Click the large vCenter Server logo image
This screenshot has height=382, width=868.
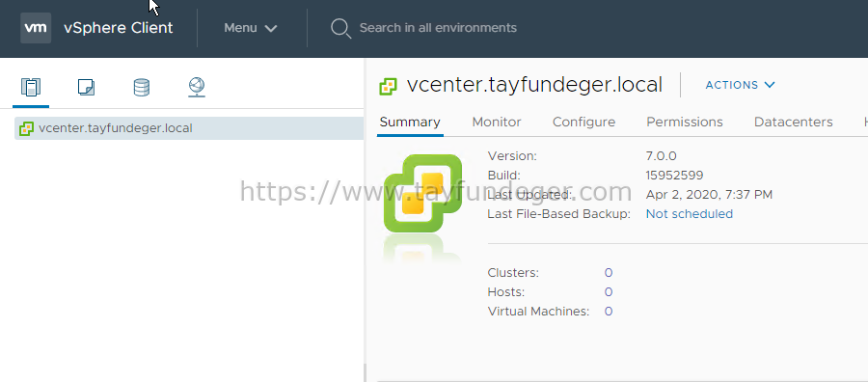(423, 193)
